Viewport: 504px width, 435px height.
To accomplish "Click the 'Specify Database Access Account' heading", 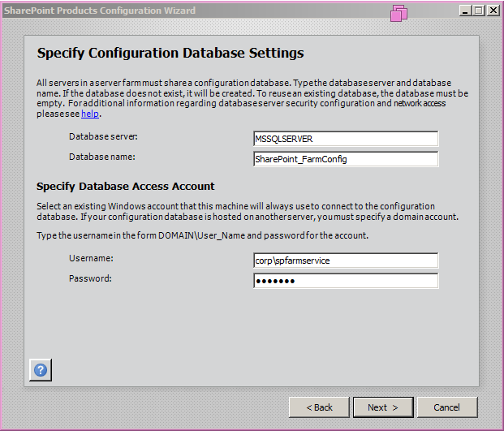I will tap(125, 187).
